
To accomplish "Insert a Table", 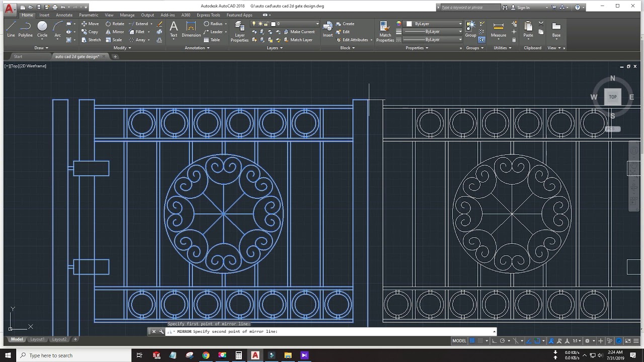I will coord(212,40).
